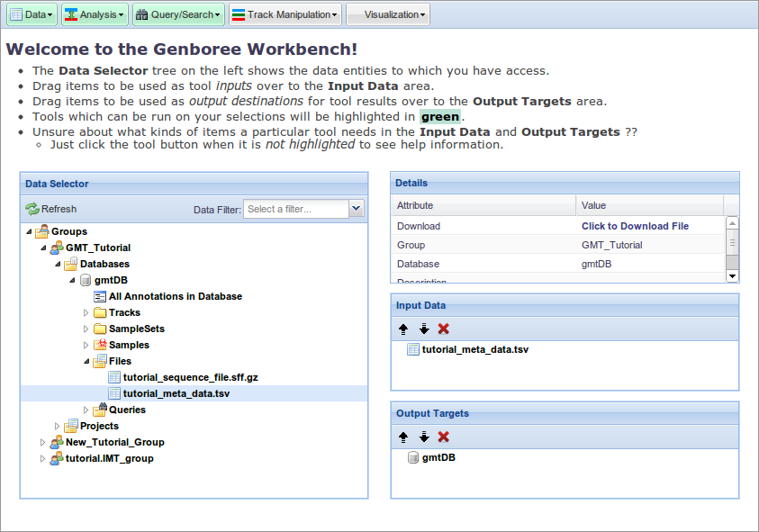Open the Query/Search menu
Screen dimensions: 759x532
pyautogui.click(x=178, y=14)
